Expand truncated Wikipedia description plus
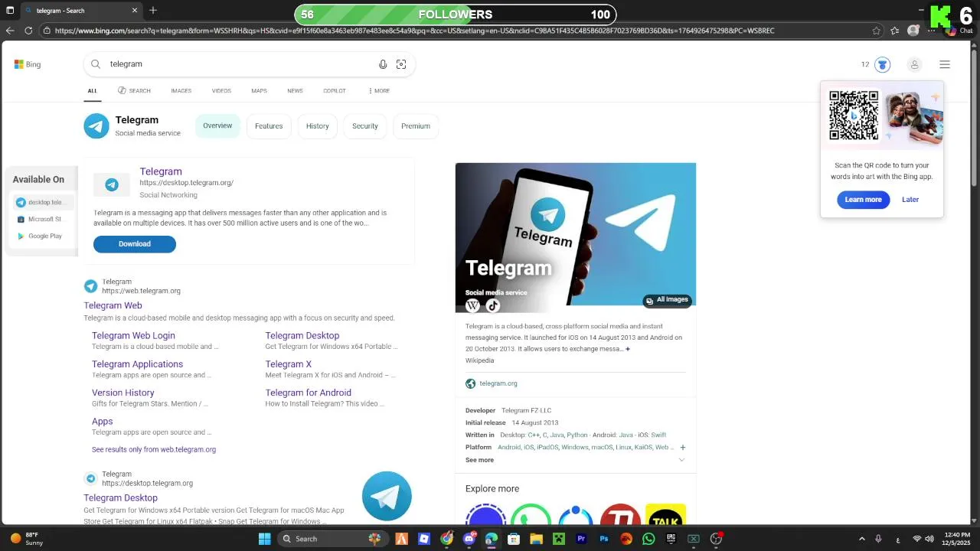The height and width of the screenshot is (551, 980). point(628,349)
